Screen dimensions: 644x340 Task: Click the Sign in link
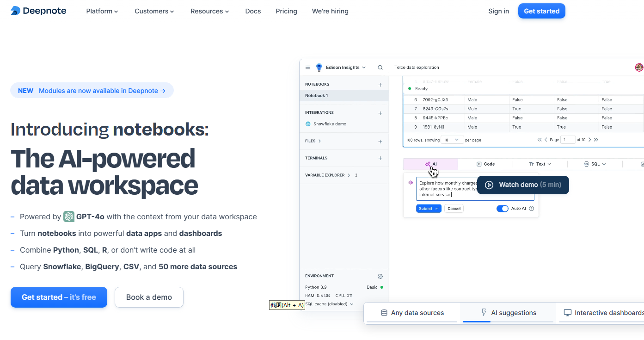(x=498, y=11)
